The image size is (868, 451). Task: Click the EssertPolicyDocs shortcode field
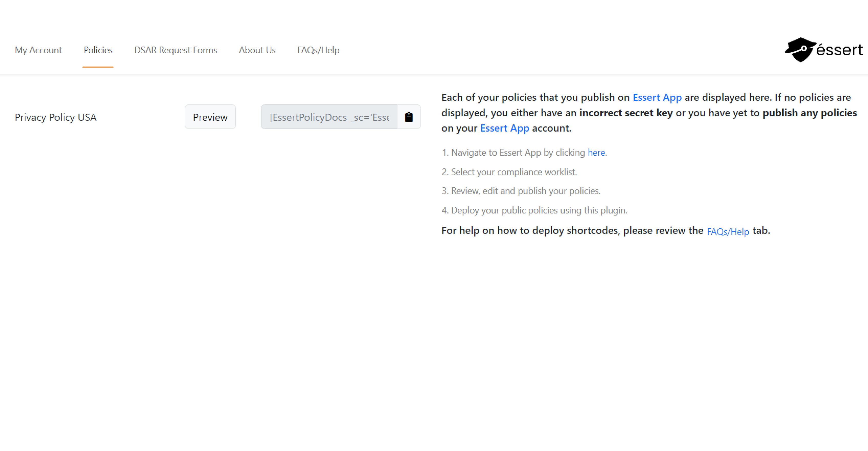(329, 117)
